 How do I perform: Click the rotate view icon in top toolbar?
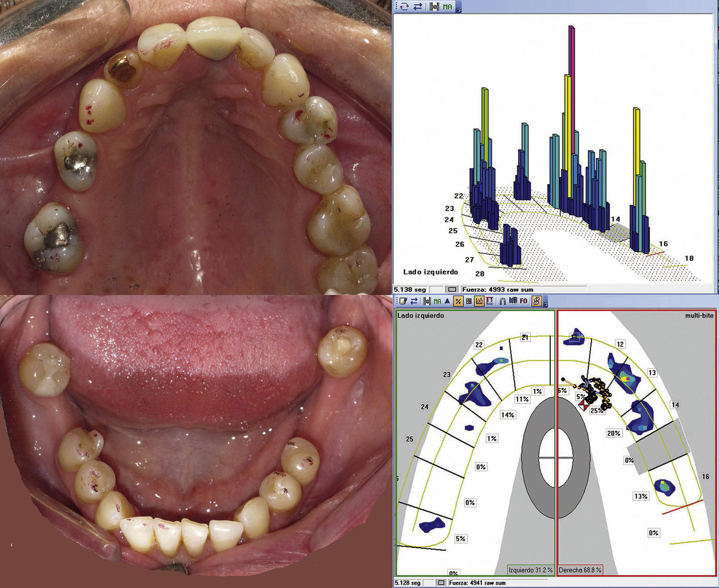pyautogui.click(x=405, y=6)
